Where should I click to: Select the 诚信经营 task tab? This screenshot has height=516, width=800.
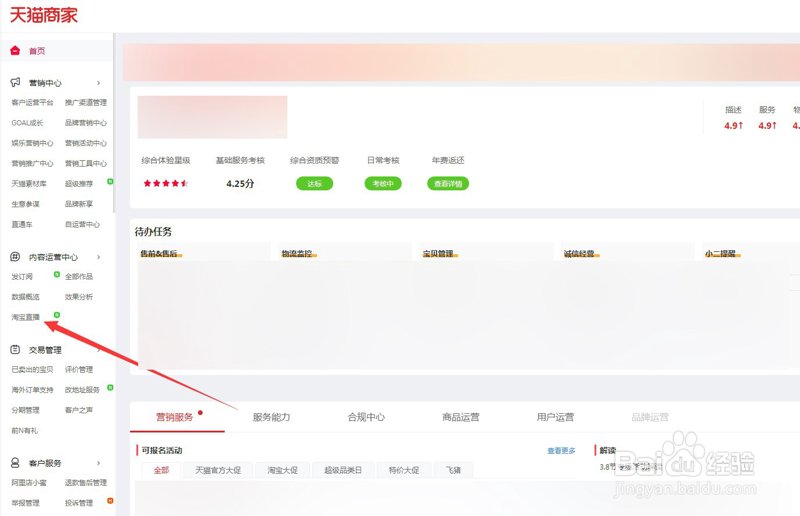579,254
